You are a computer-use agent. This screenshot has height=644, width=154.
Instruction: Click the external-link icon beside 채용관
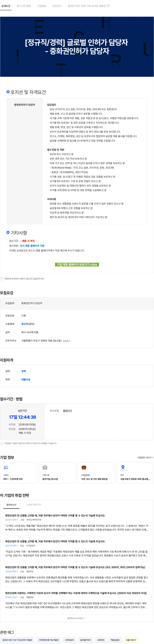click(x=108, y=6)
